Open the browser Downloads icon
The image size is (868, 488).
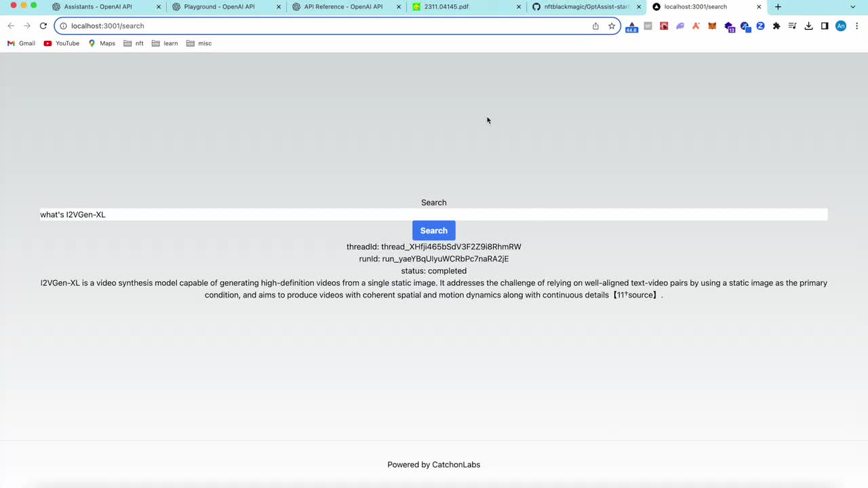tap(808, 26)
